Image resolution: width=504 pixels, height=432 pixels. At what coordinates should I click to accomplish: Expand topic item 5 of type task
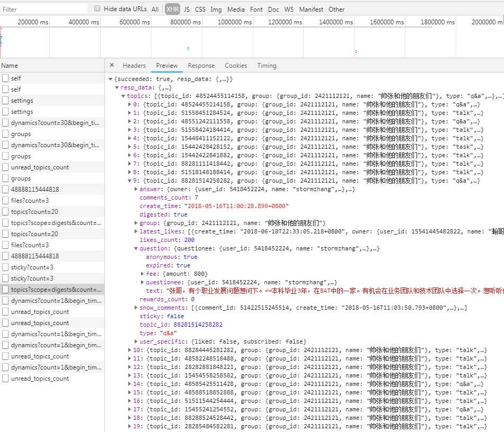129,147
